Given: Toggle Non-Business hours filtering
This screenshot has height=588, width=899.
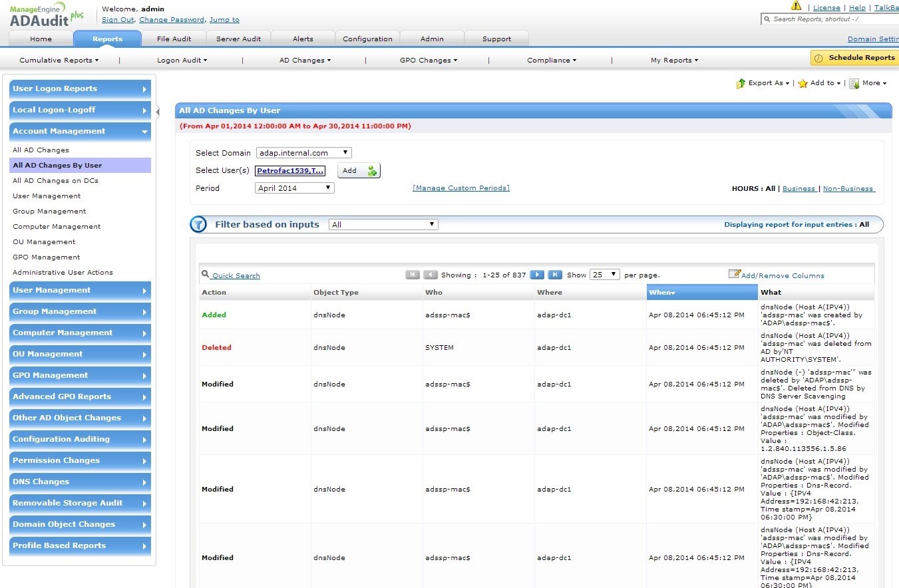Looking at the screenshot, I should point(848,188).
